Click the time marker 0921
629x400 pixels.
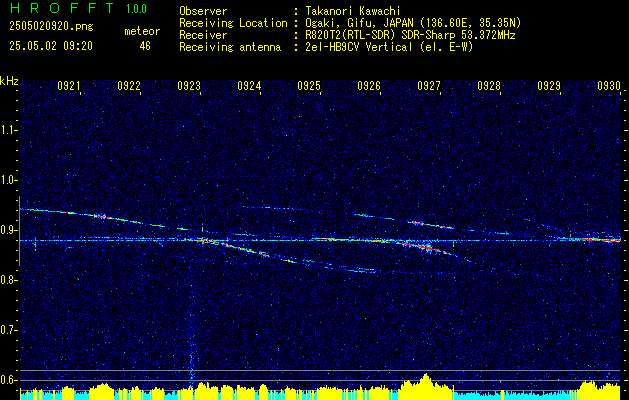pos(69,85)
